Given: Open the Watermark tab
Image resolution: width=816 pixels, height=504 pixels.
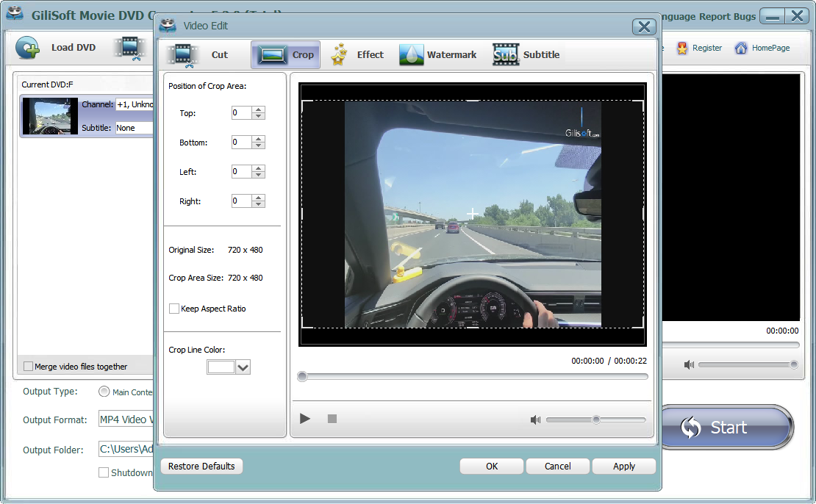Looking at the screenshot, I should click(x=437, y=54).
